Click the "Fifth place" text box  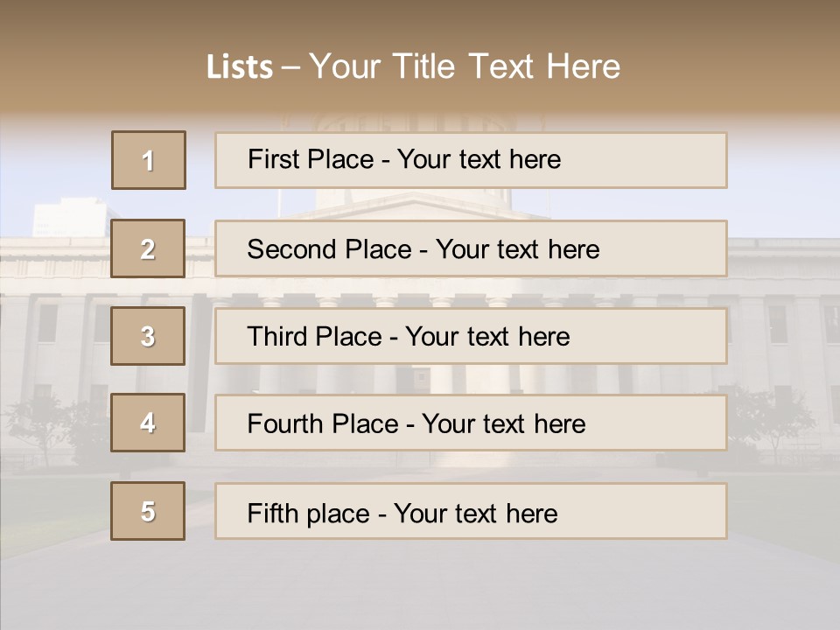471,512
